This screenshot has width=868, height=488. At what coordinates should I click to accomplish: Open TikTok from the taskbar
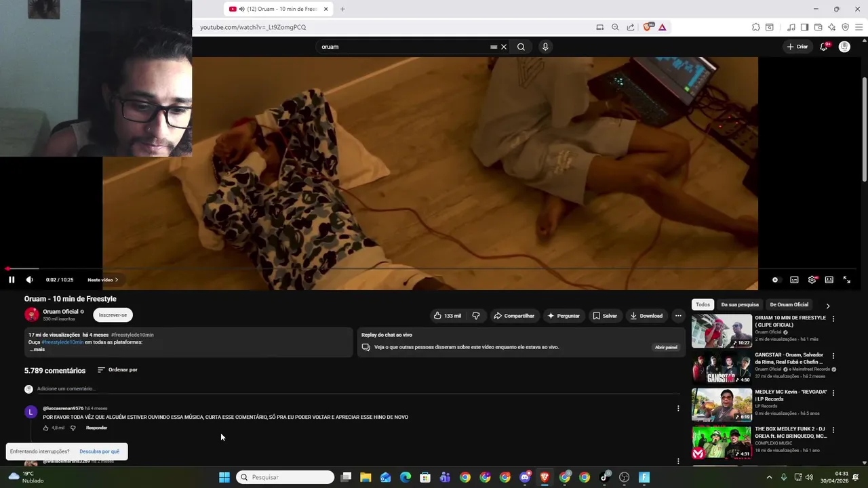(x=604, y=477)
